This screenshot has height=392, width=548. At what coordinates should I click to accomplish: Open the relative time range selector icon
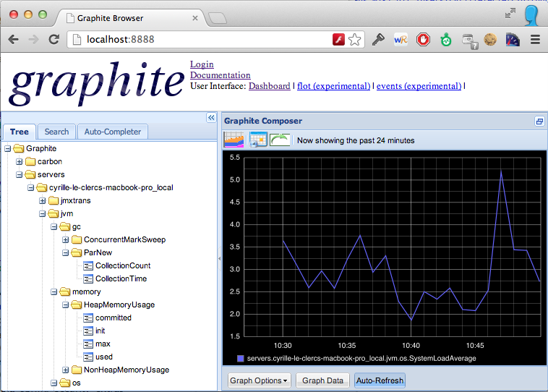coord(234,140)
